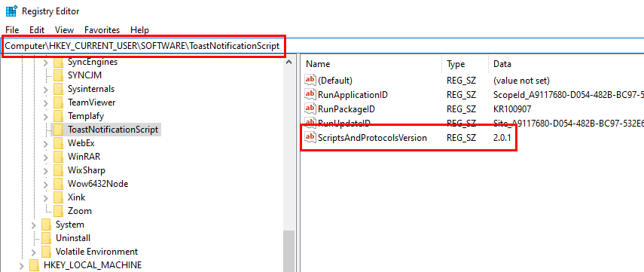Screen dimensions: 644x272
Task: Select the ScriptsAndProtocolsVersion value name
Action: 372,138
